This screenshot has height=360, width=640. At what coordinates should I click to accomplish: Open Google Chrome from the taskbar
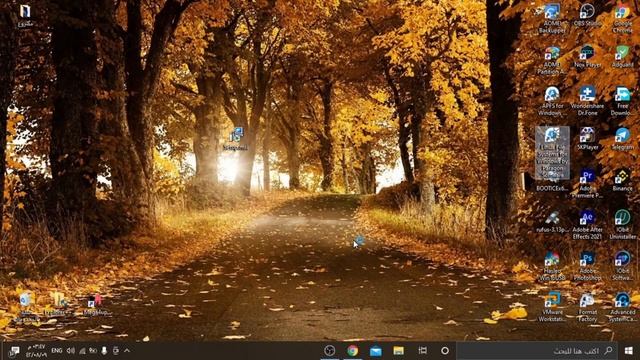(x=353, y=351)
